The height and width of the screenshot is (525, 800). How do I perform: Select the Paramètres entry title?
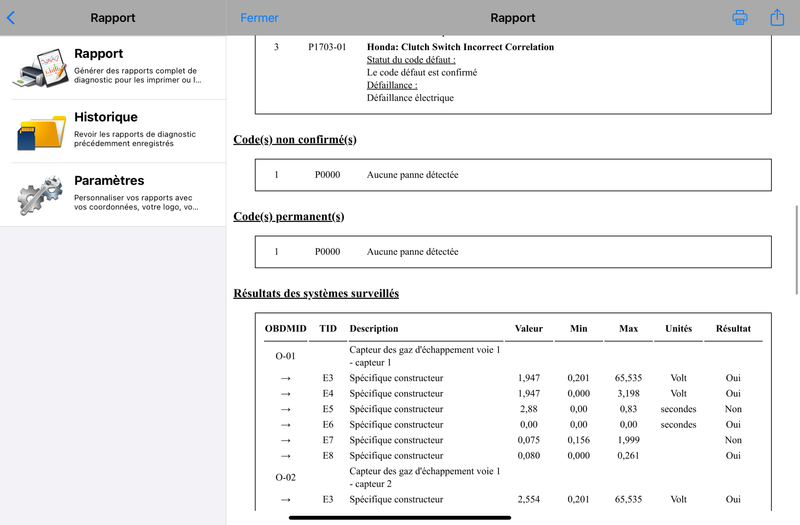[x=109, y=181]
